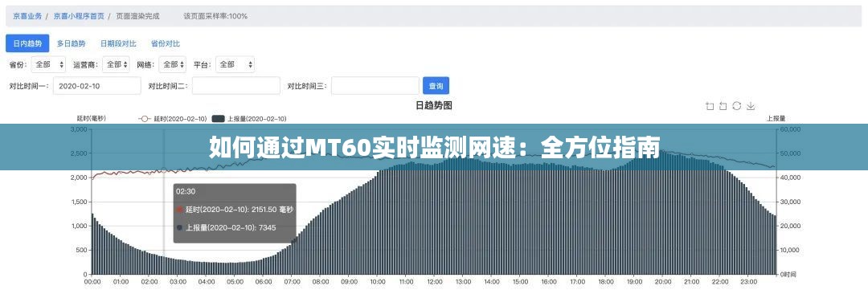
Task: Click the 对比时间一 date field
Action: point(97,86)
